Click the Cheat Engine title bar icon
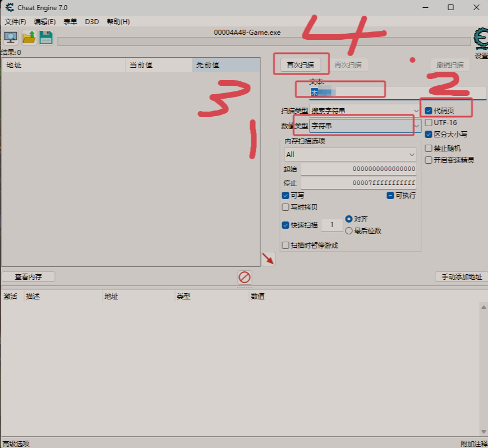Screen dimensions: 488x448 pyautogui.click(x=10, y=7)
